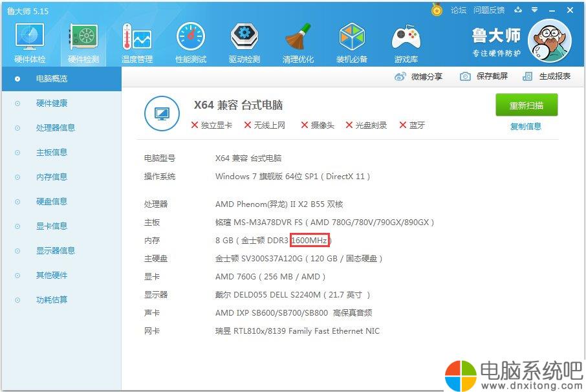Open the title bar dropdown menu arrow
The width and height of the screenshot is (586, 392).
coord(535,10)
